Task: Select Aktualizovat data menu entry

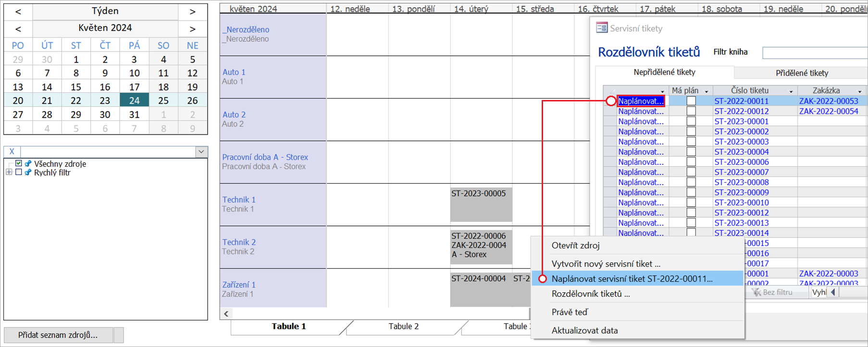Action: pyautogui.click(x=637, y=331)
